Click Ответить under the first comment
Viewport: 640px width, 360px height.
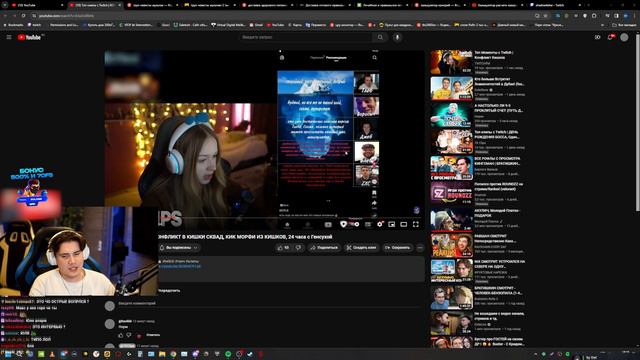point(153,335)
